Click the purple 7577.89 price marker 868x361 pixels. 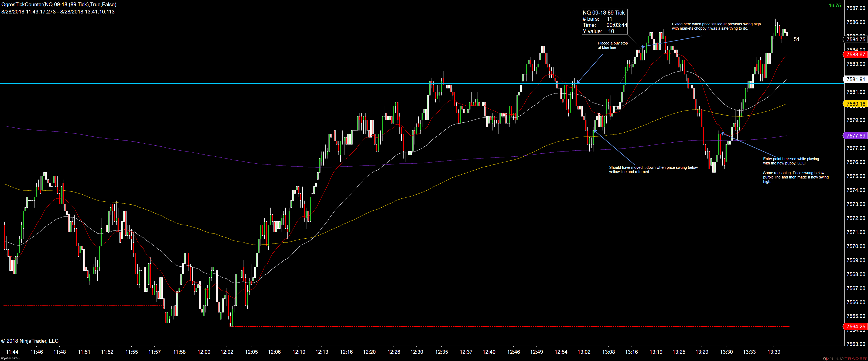click(x=855, y=136)
